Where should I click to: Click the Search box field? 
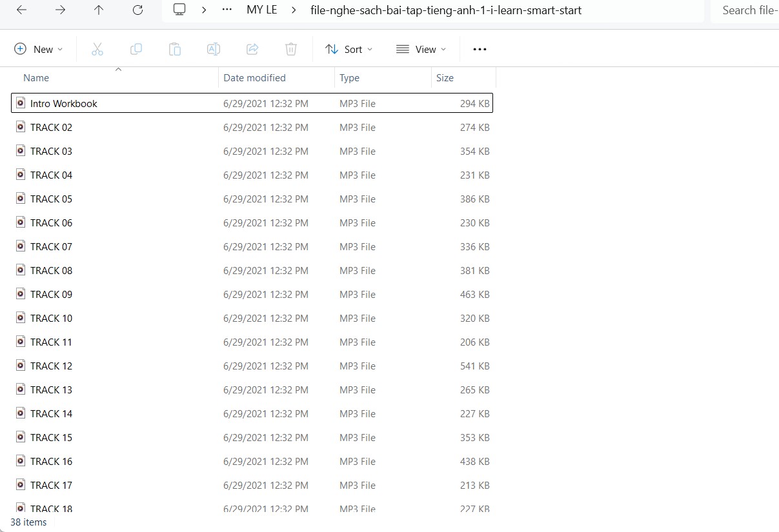[749, 10]
